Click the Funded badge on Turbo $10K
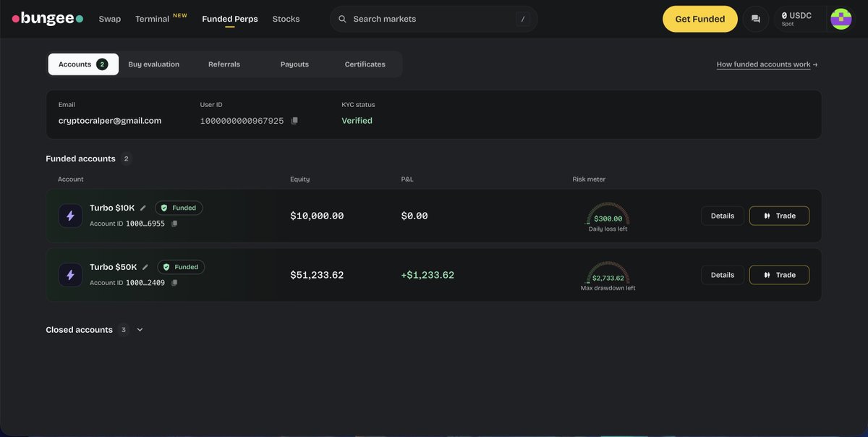This screenshot has width=868, height=437. 179,208
